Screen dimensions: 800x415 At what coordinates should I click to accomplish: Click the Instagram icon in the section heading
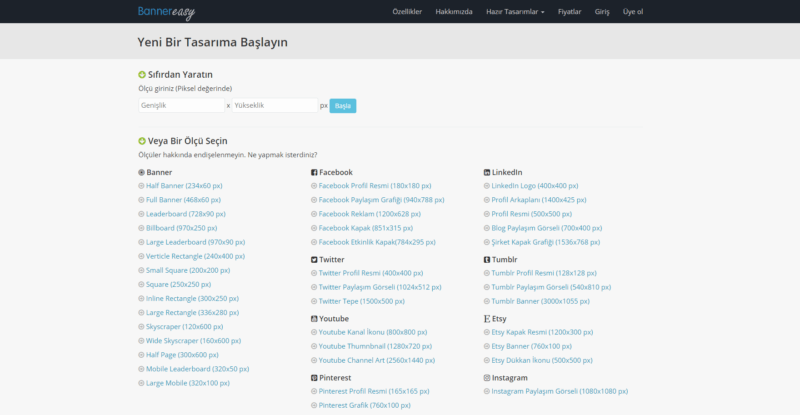pyautogui.click(x=487, y=377)
